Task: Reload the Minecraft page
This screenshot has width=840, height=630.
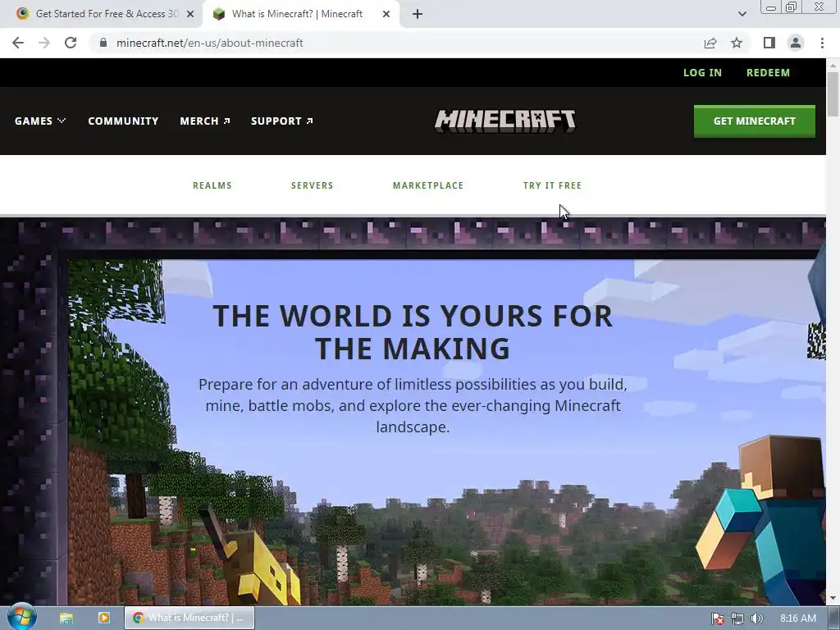Action: click(x=71, y=43)
